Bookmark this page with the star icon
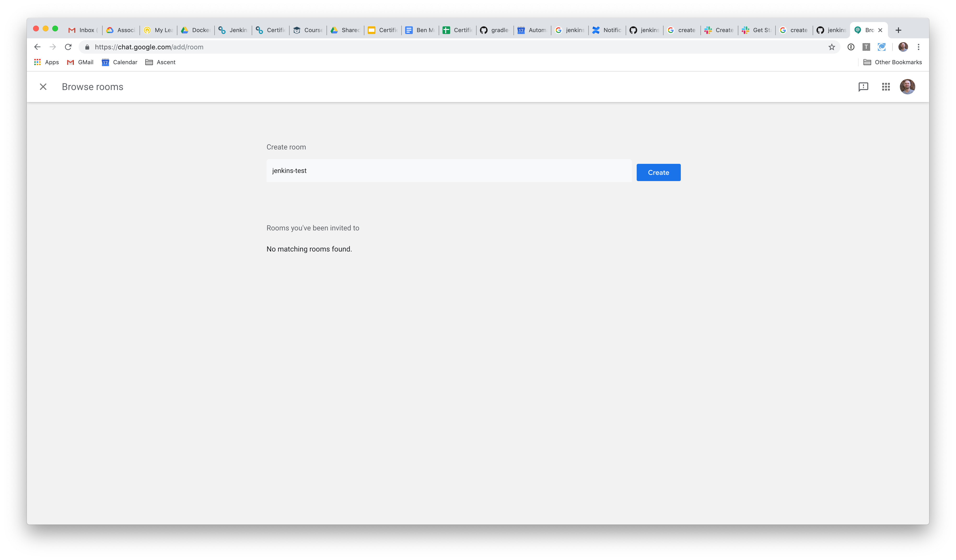956x560 pixels. 832,47
